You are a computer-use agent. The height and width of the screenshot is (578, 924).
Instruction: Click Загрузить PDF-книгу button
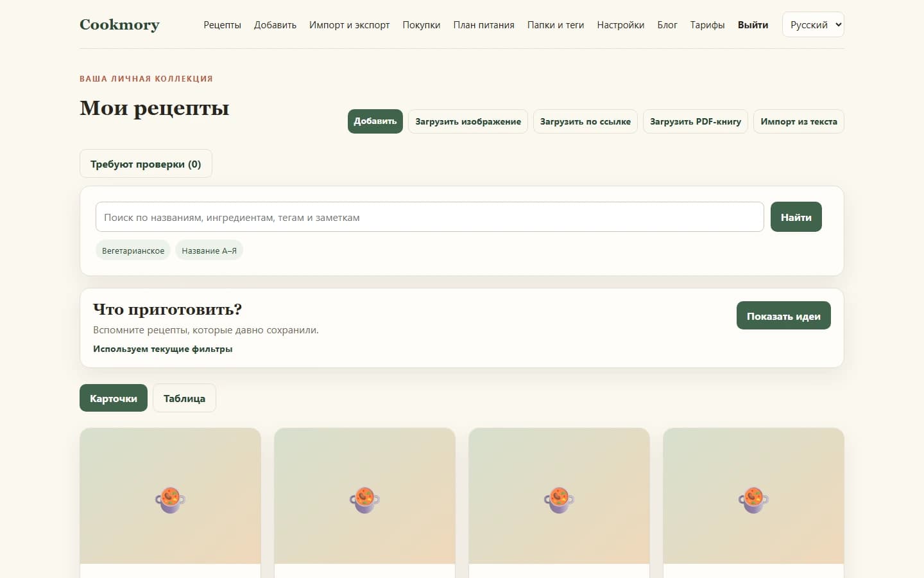[x=696, y=121]
